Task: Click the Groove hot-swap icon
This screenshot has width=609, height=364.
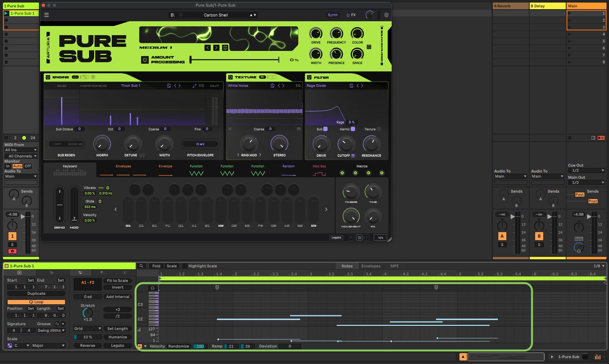Action: (57, 324)
